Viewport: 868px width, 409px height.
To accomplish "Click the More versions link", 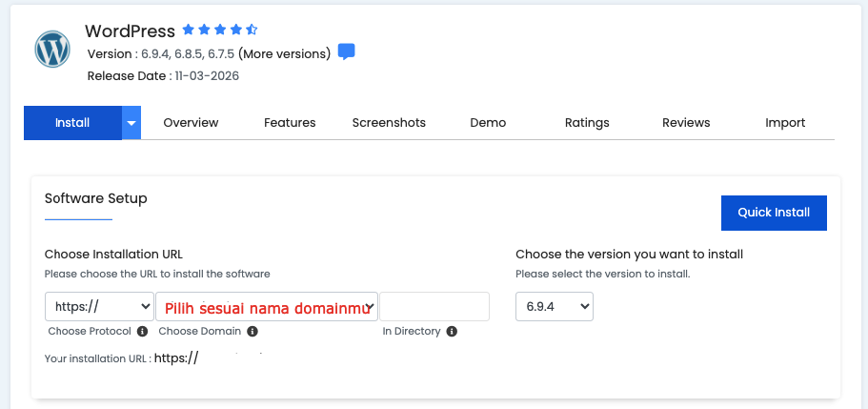I will [x=284, y=53].
